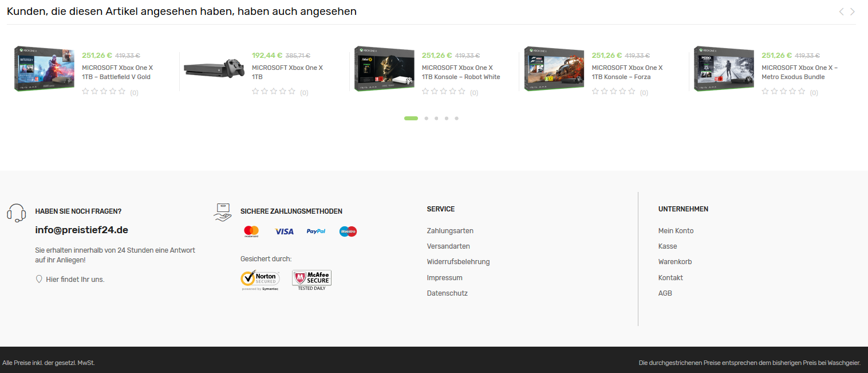868x373 pixels.
Task: Click price 251,26 € of Battlefield V Gold
Action: point(97,56)
